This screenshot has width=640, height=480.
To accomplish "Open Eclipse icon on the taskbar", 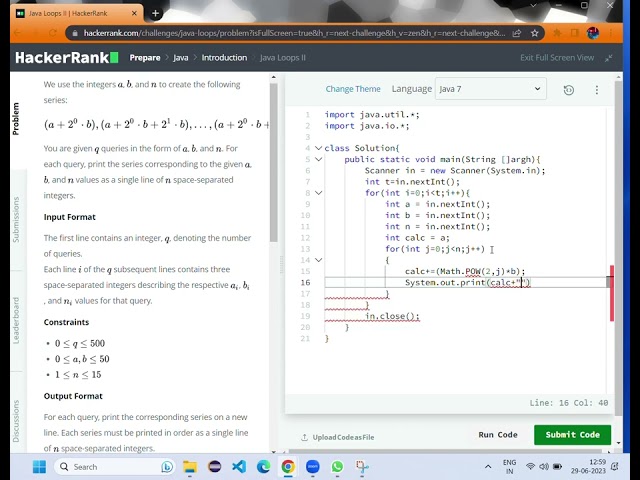I will (x=214, y=467).
